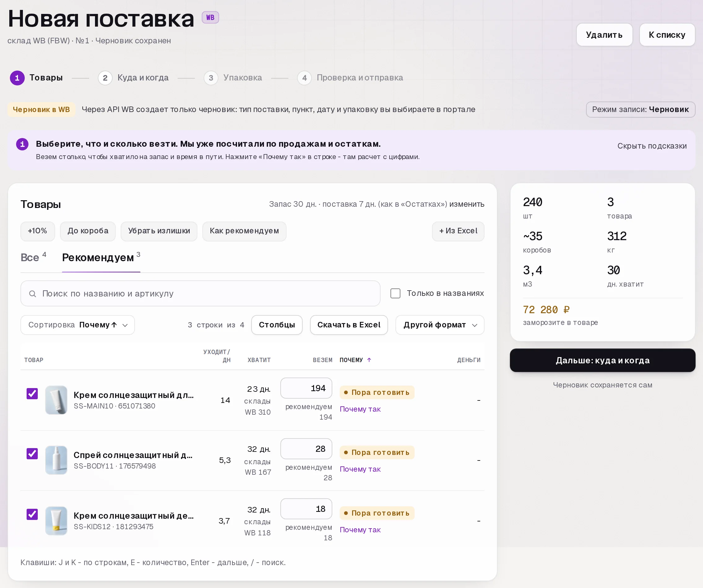Edit quantity field showing 194
The image size is (703, 588).
pyautogui.click(x=306, y=388)
